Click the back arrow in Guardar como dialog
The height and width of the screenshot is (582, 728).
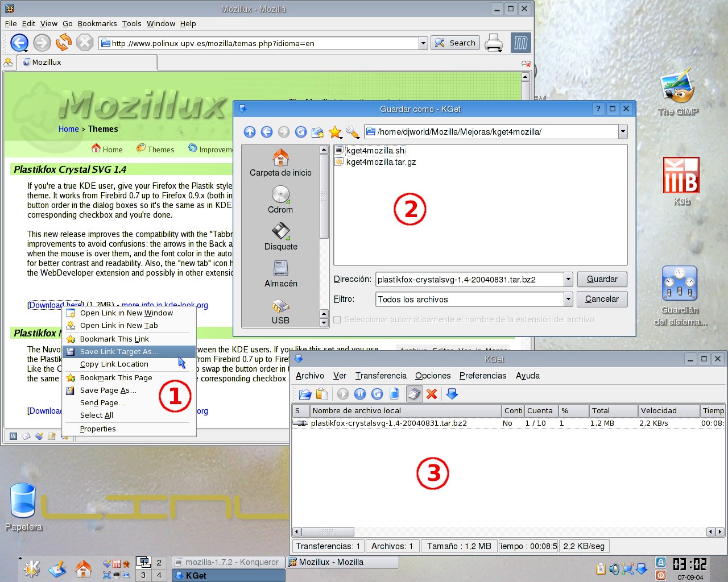click(267, 132)
